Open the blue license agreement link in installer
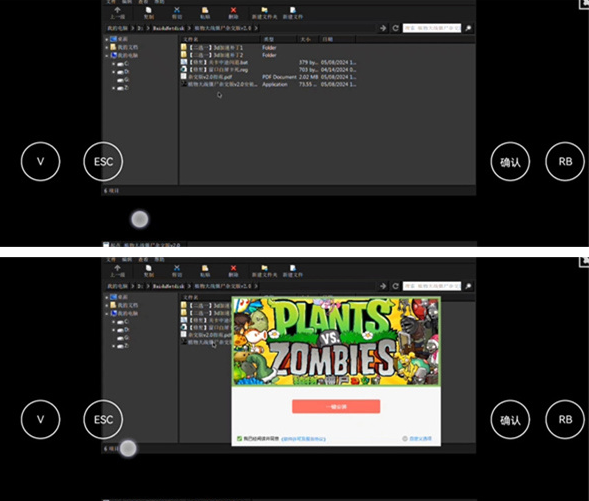This screenshot has width=589, height=501. [x=304, y=439]
